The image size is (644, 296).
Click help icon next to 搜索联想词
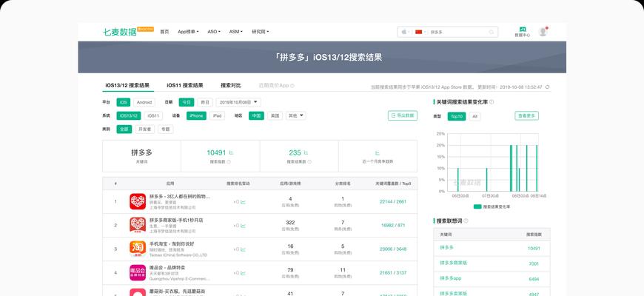466,221
